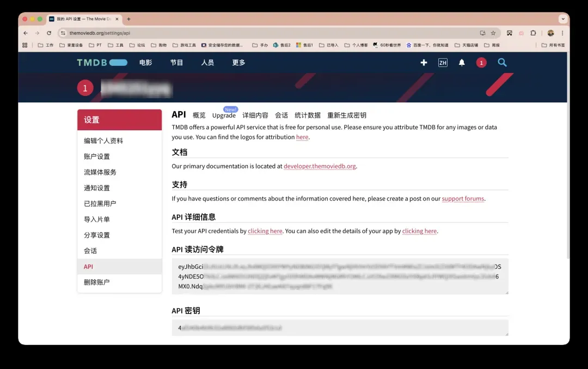Open the Chrome profile avatar
Image resolution: width=588 pixels, height=369 pixels.
pyautogui.click(x=550, y=33)
